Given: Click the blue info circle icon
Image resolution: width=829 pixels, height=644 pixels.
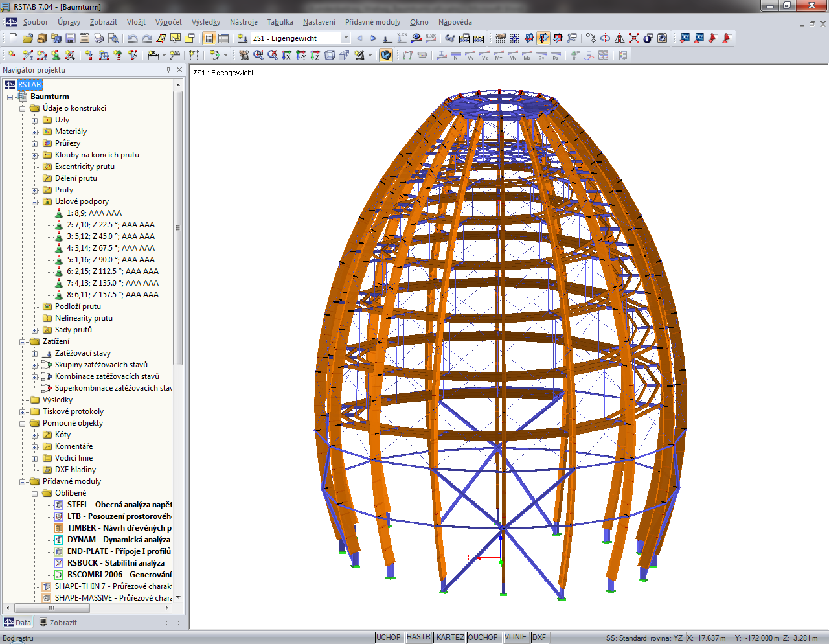Looking at the screenshot, I should [x=648, y=39].
